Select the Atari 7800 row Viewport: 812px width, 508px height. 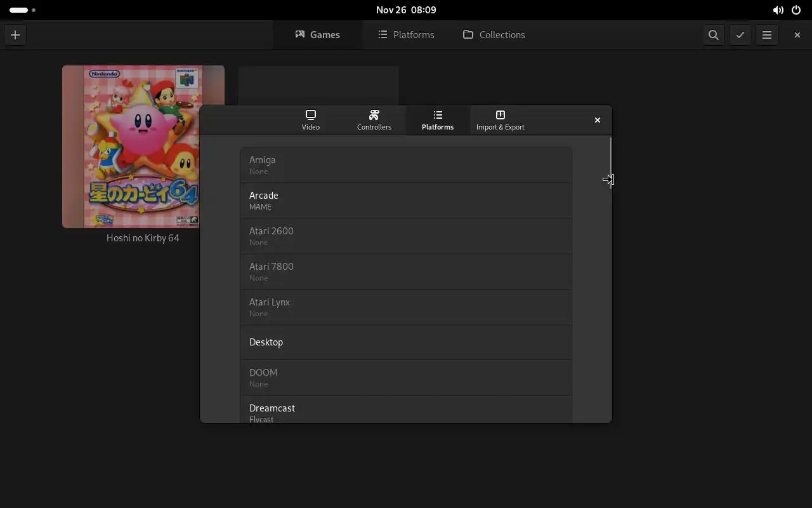pyautogui.click(x=406, y=272)
